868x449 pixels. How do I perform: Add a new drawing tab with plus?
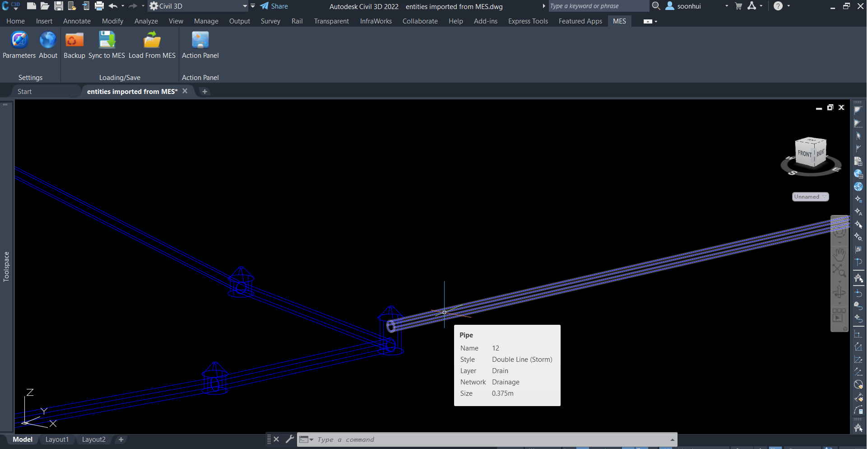(x=204, y=91)
